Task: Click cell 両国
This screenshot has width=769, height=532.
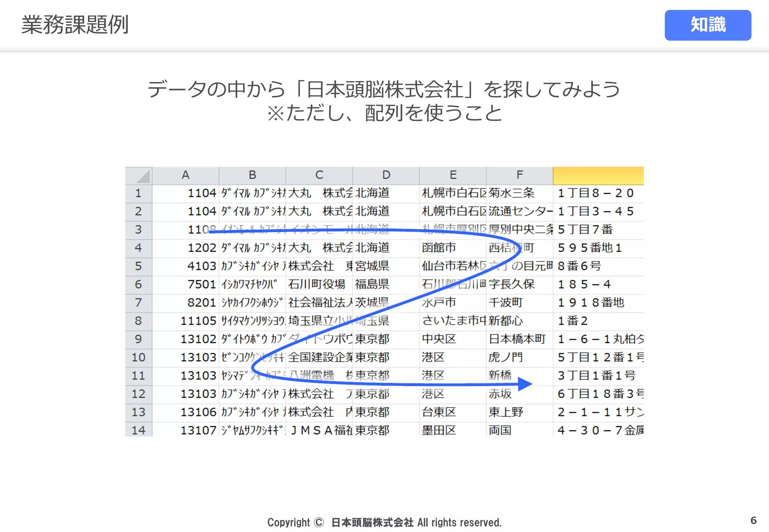Action: click(x=520, y=430)
